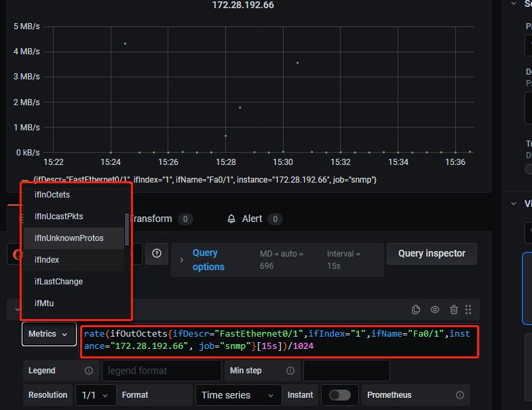Viewport: 532px width, 410px height.
Task: Collapse the top right sidebar section chevron
Action: (514, 3)
